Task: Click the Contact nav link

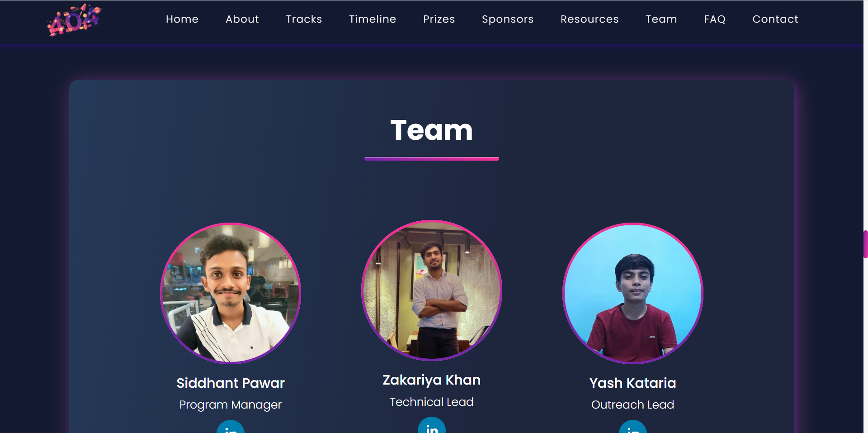Action: [775, 19]
